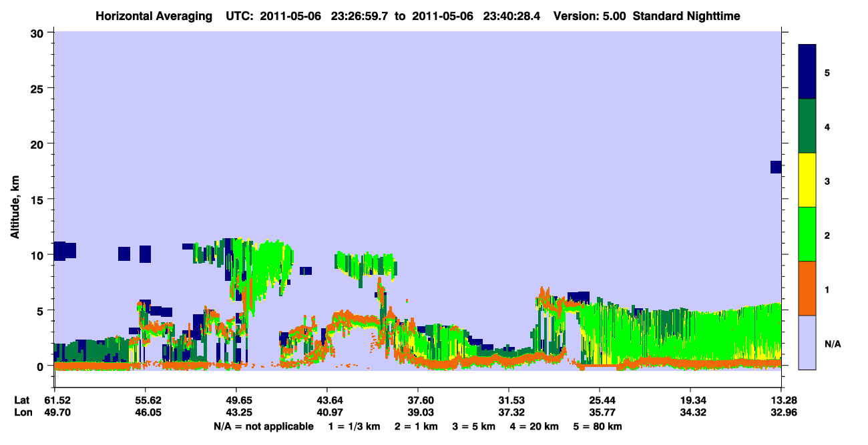Click legend note 'N/A = not applicable'
868x445 pixels.
264,426
